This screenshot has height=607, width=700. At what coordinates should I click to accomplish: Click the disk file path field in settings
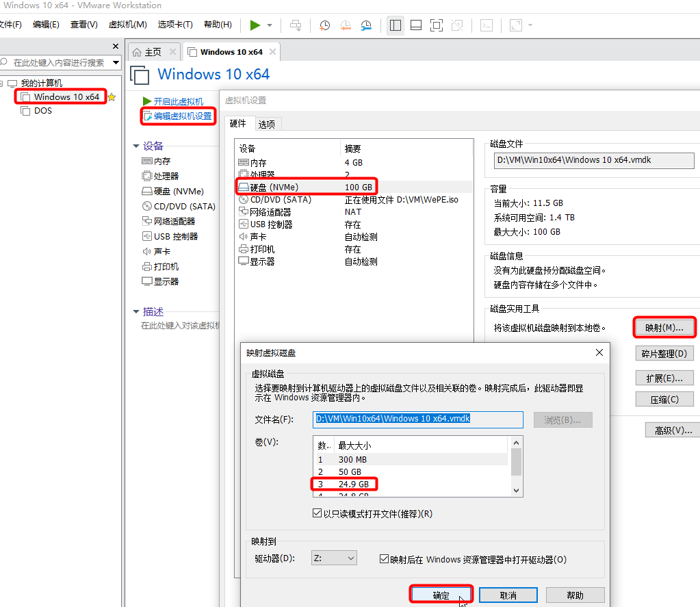click(x=594, y=160)
